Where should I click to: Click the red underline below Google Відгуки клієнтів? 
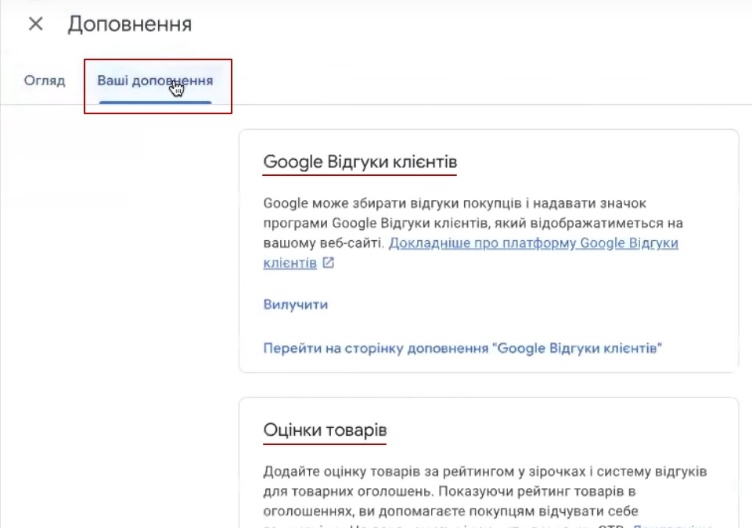point(360,175)
